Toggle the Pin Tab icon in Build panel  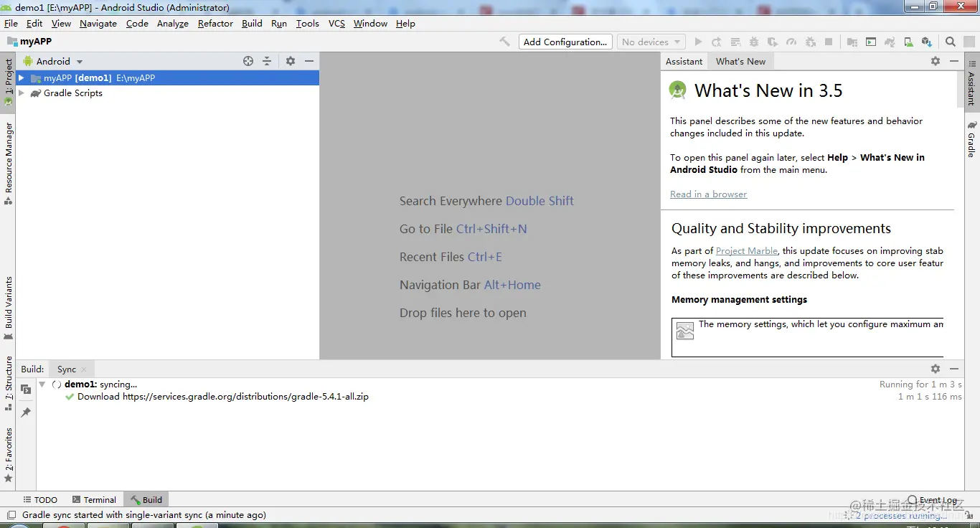[x=26, y=412]
